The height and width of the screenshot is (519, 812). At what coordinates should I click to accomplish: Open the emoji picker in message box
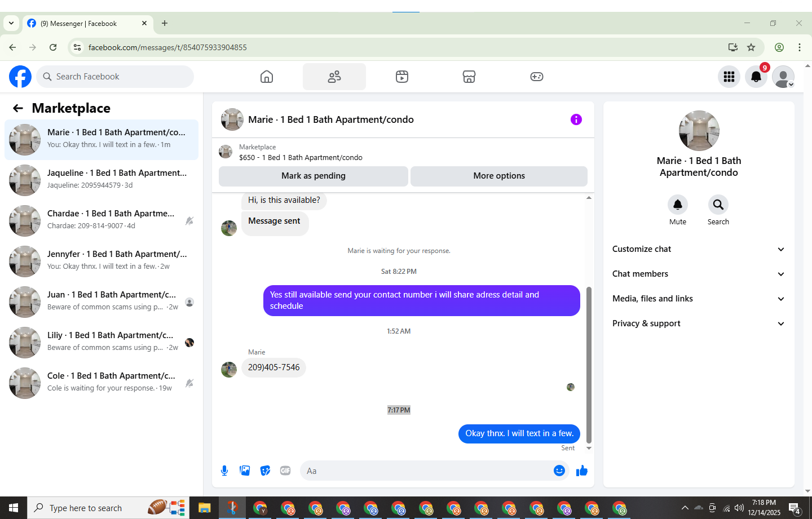tap(559, 471)
